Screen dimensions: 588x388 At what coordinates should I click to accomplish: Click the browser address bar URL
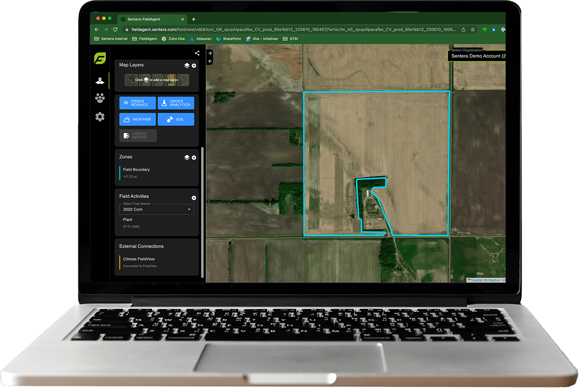[294, 29]
